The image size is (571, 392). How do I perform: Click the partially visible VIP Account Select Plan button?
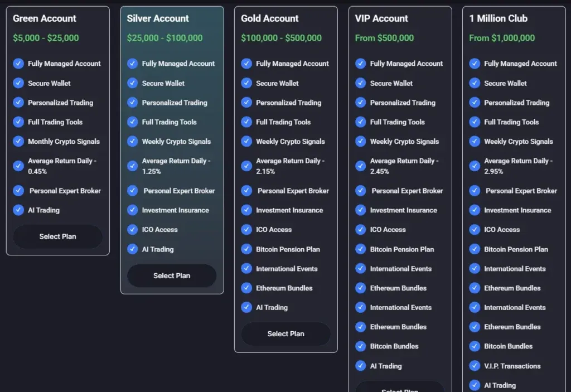[x=400, y=388]
